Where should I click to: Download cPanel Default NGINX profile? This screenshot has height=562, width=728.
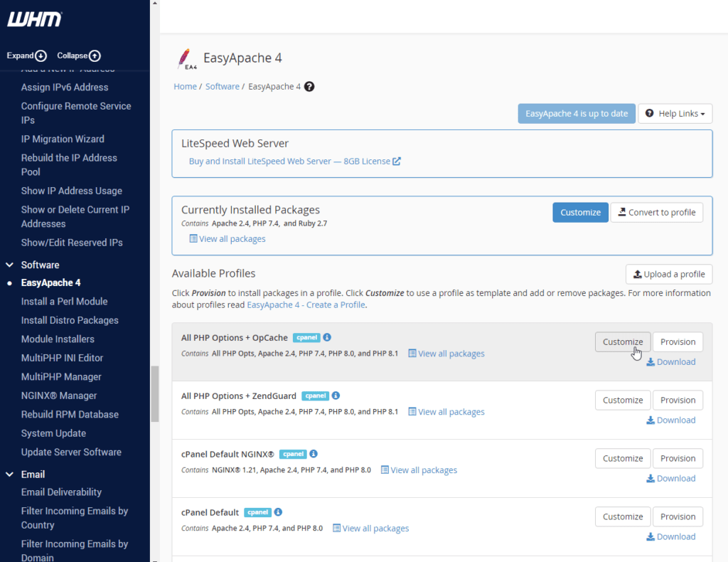671,479
